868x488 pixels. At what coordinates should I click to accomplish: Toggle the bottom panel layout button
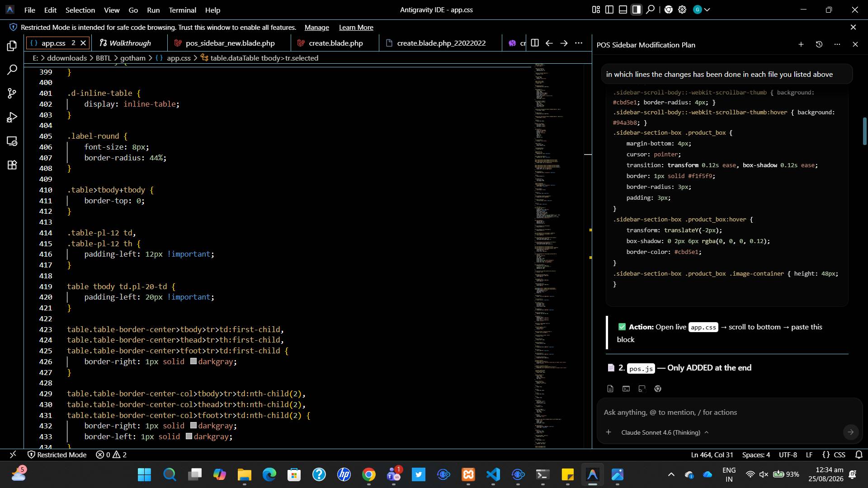pyautogui.click(x=623, y=9)
